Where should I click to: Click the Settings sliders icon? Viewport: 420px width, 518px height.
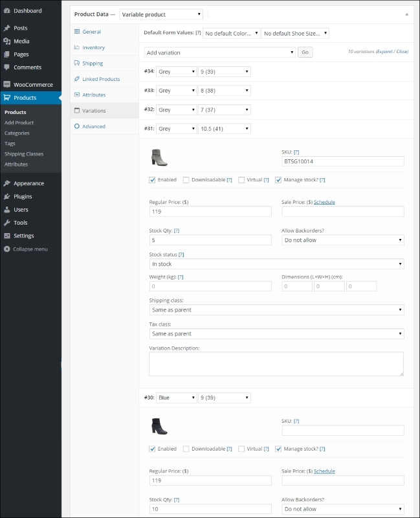7,236
